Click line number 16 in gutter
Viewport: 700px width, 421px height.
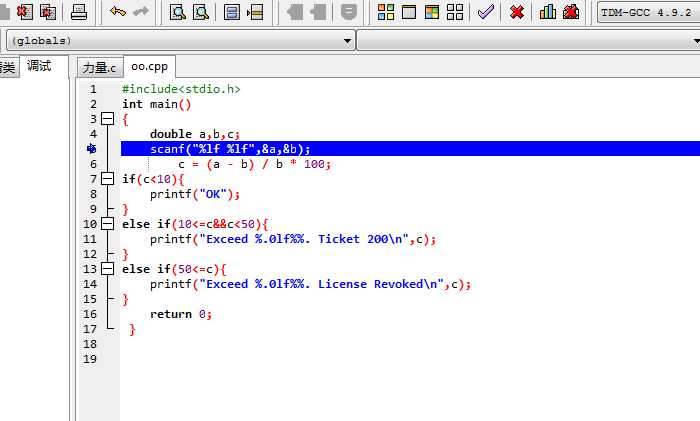point(90,314)
